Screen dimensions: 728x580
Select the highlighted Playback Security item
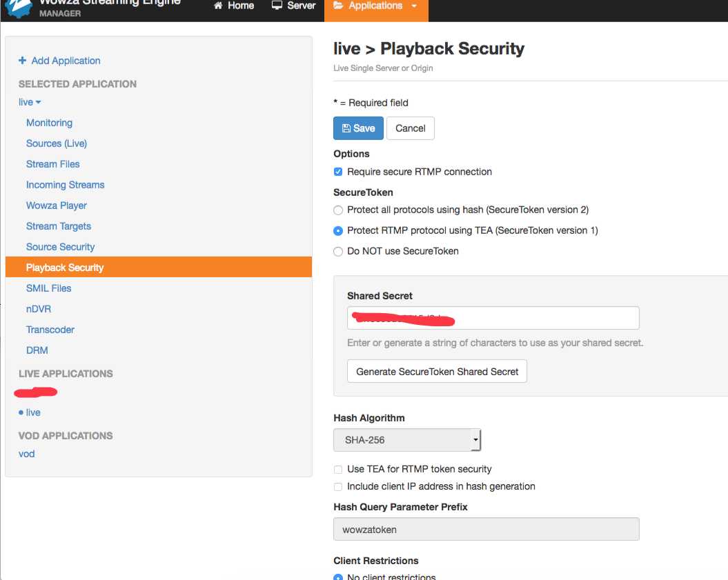[158, 267]
